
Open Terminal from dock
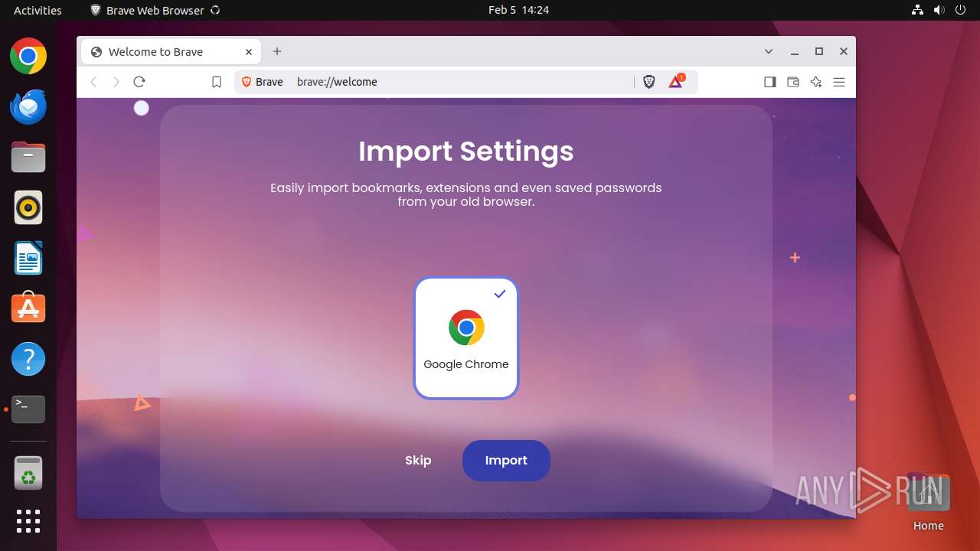tap(28, 409)
